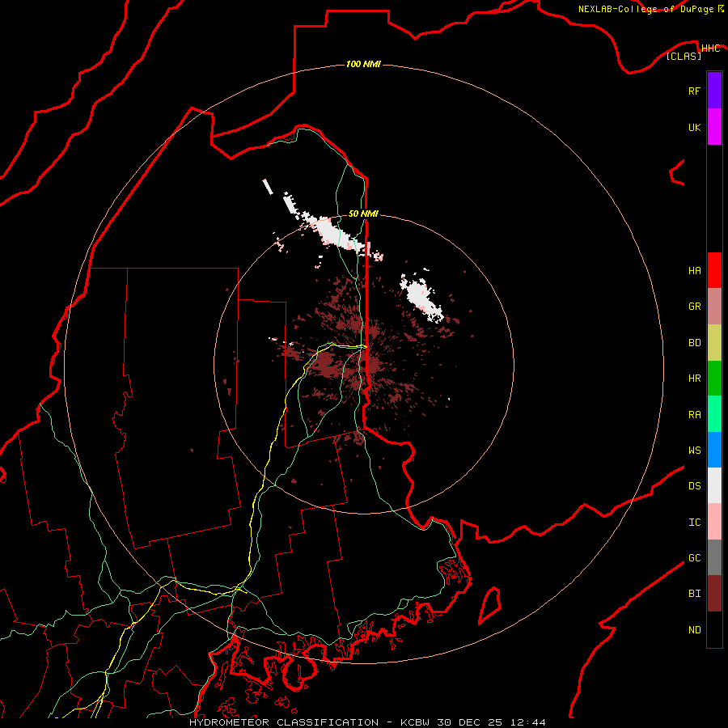Click the GR legend label

(x=694, y=307)
